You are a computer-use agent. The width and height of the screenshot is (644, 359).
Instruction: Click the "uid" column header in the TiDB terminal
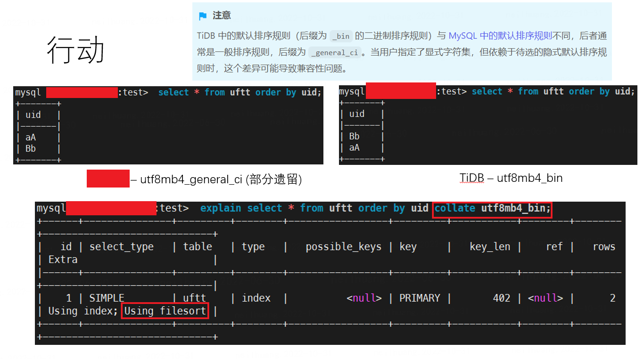click(x=357, y=114)
